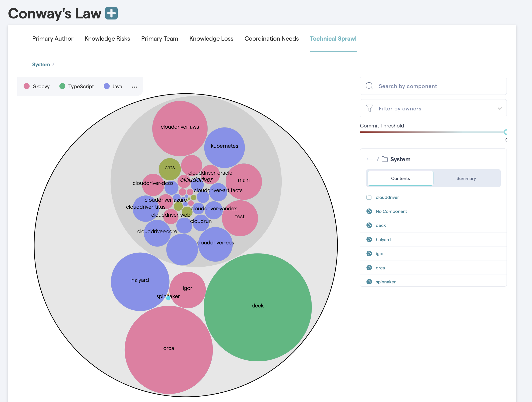The width and height of the screenshot is (532, 402).
Task: Switch to the Summary panel view
Action: 466,178
